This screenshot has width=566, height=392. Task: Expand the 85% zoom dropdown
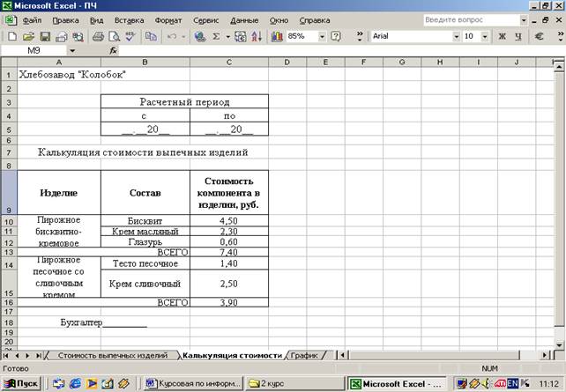[x=322, y=37]
